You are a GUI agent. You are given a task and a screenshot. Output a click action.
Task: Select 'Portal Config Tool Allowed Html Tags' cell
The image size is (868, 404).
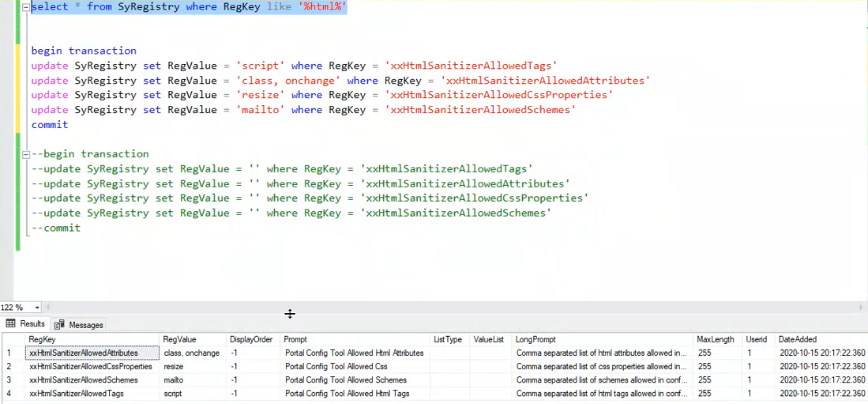pos(355,394)
